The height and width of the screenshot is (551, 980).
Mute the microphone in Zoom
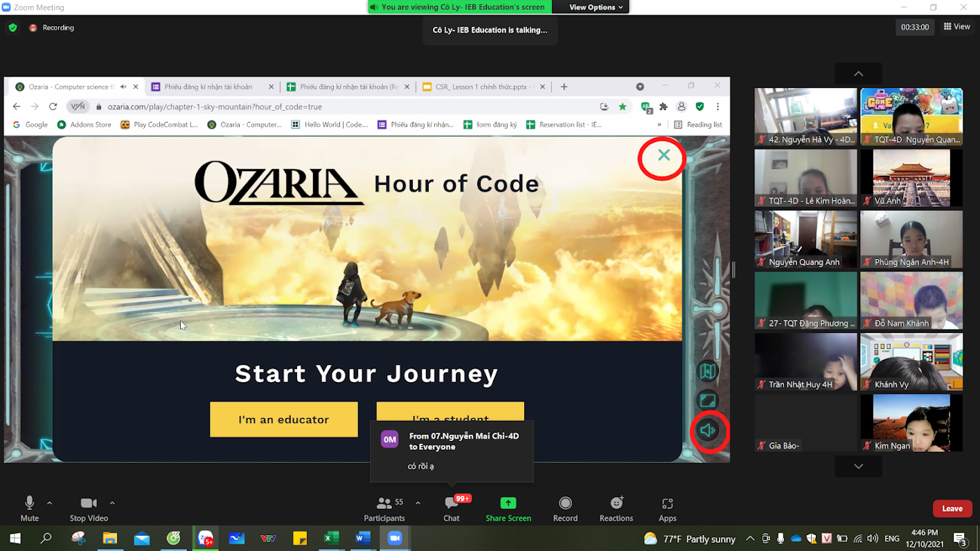pos(29,509)
